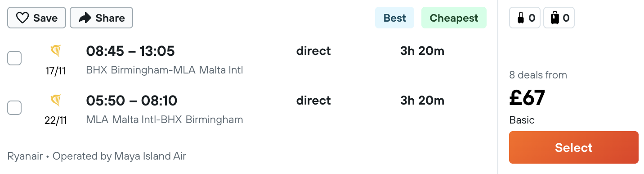Click the MLA Malta Intl-BHX Birmingham route

(165, 120)
